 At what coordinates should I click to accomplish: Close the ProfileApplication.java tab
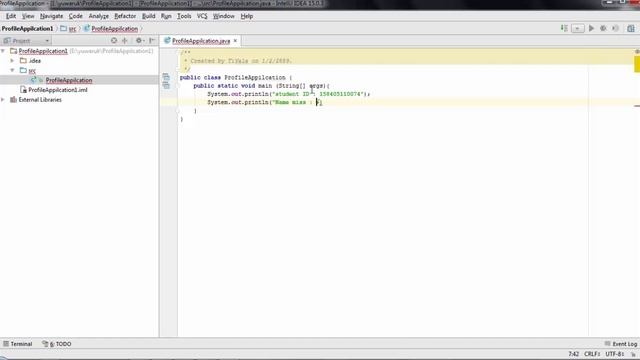pyautogui.click(x=235, y=41)
